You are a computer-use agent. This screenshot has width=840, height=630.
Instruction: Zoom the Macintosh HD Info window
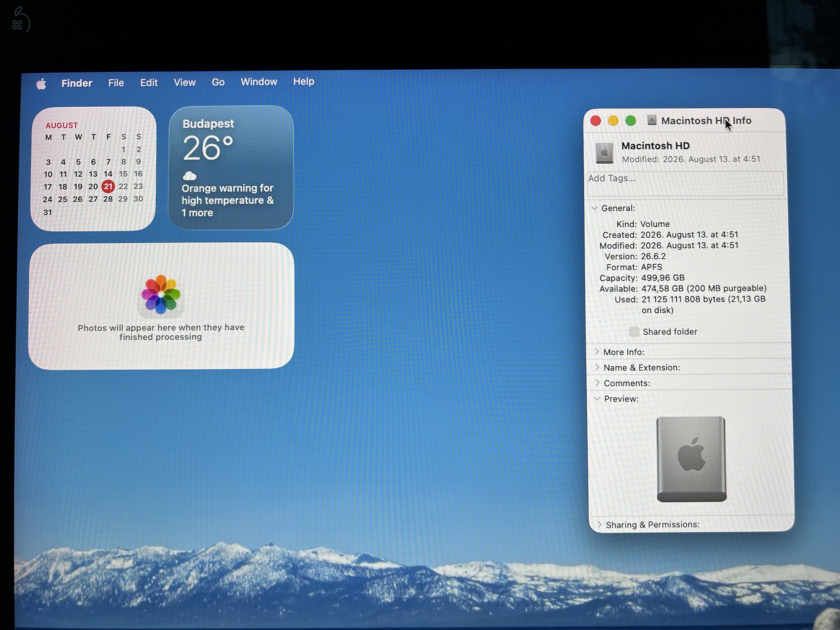click(x=630, y=121)
